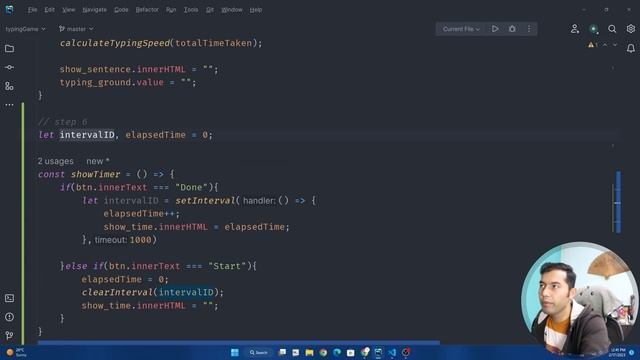
Task: Open the Edit menu
Action: [49, 10]
